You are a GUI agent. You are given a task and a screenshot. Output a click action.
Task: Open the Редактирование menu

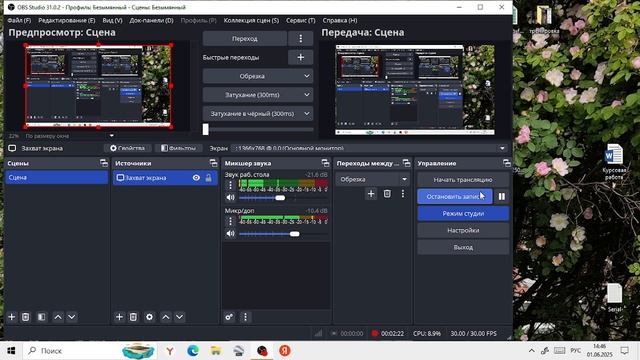(x=67, y=20)
